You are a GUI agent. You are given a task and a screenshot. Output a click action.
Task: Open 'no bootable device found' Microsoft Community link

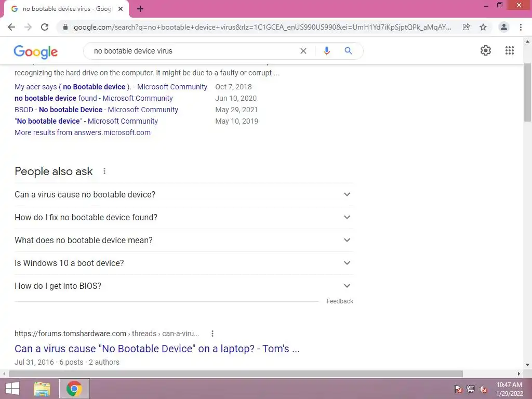(x=94, y=98)
